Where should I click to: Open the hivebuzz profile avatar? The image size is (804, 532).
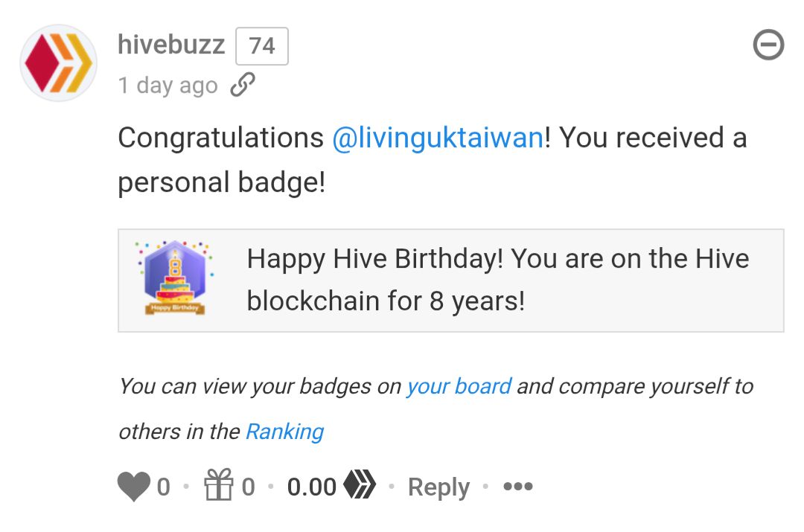[x=59, y=63]
